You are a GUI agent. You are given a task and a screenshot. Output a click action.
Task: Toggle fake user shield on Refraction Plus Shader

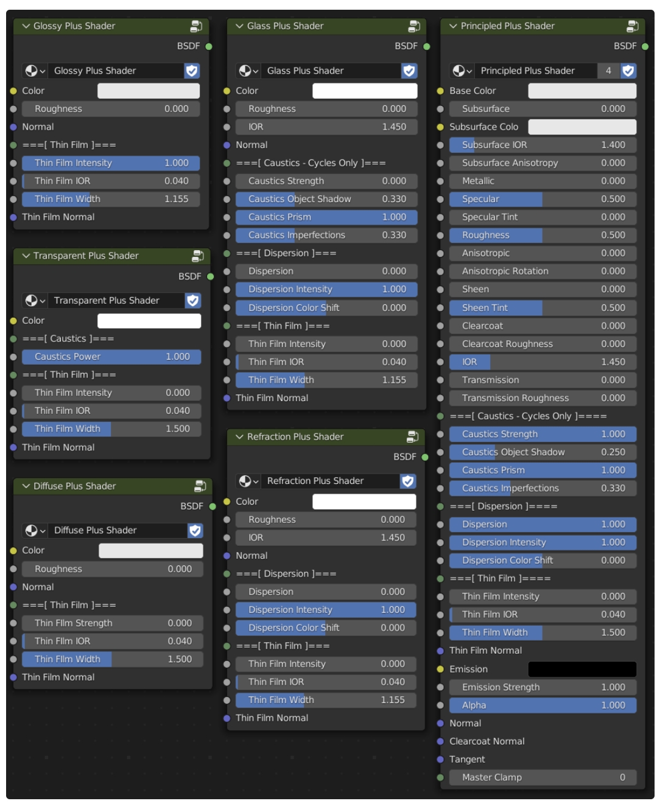pyautogui.click(x=408, y=481)
